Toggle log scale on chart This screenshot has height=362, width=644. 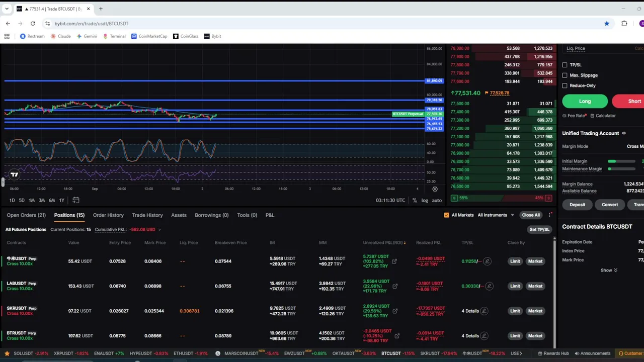click(x=425, y=200)
